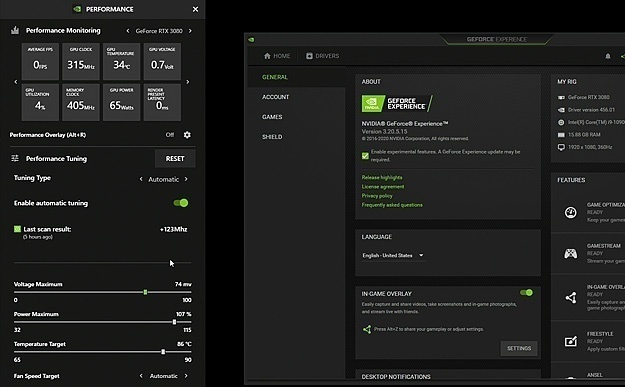625x387 pixels.
Task: Select the GPU Voltage tile
Action: [x=162, y=61]
